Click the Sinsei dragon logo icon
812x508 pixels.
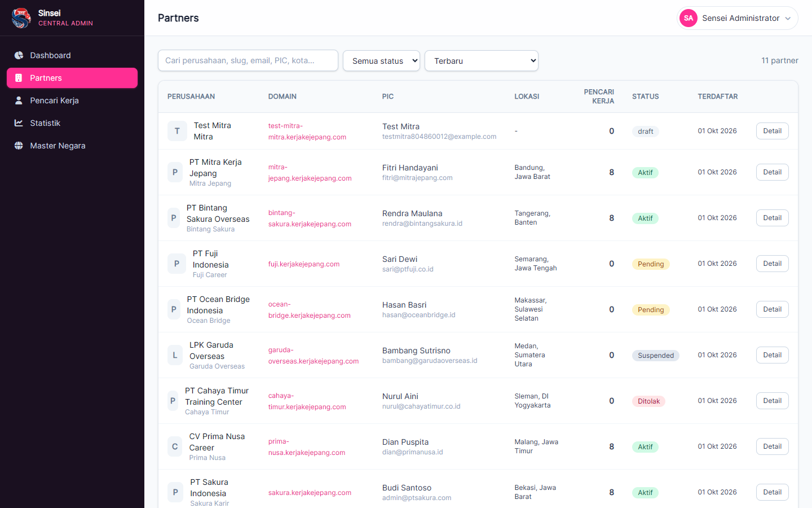pos(21,18)
